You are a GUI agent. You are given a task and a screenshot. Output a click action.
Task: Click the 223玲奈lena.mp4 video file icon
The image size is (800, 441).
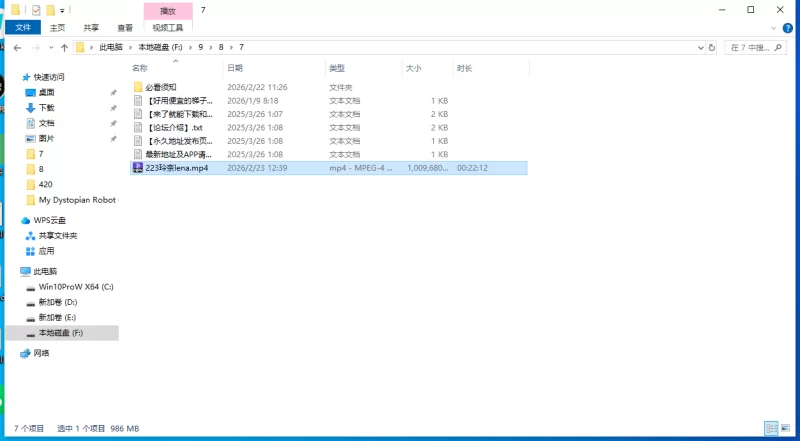[x=138, y=167]
